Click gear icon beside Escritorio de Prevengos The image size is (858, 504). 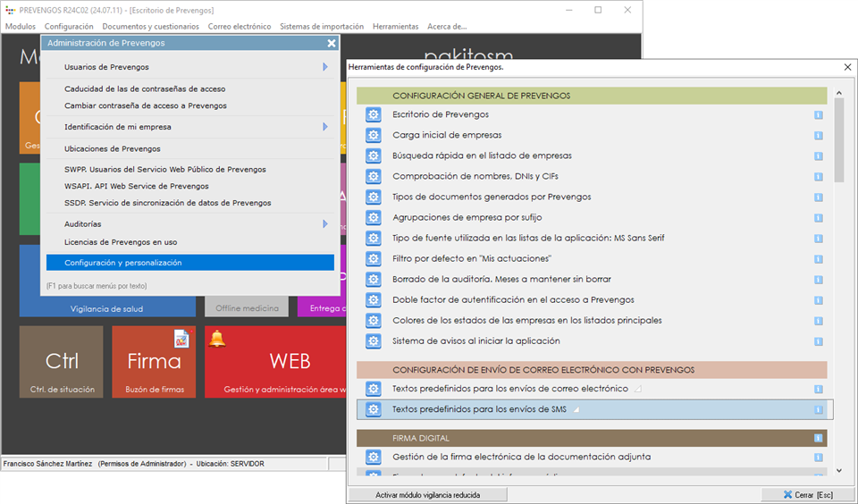pyautogui.click(x=374, y=114)
